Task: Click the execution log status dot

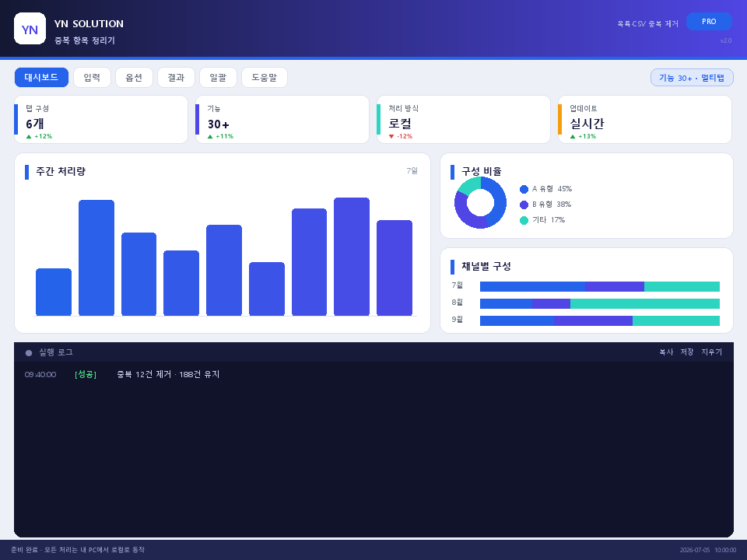Action: click(29, 353)
